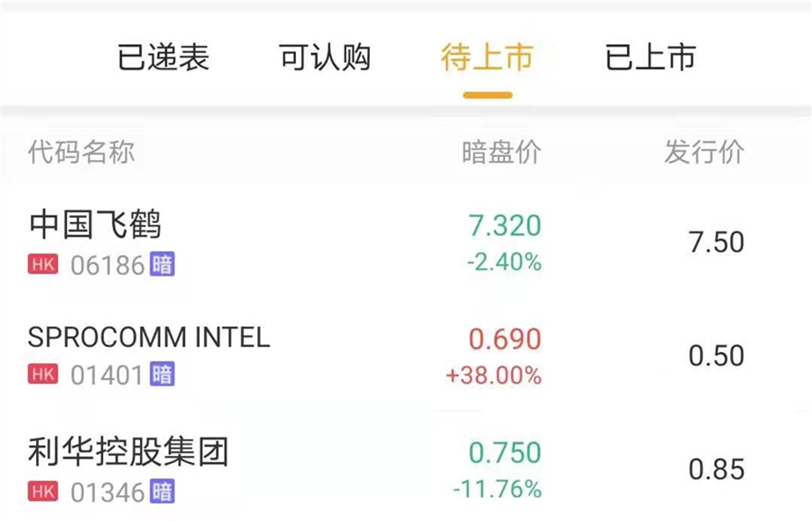Open the 可认购 tab

tap(325, 58)
